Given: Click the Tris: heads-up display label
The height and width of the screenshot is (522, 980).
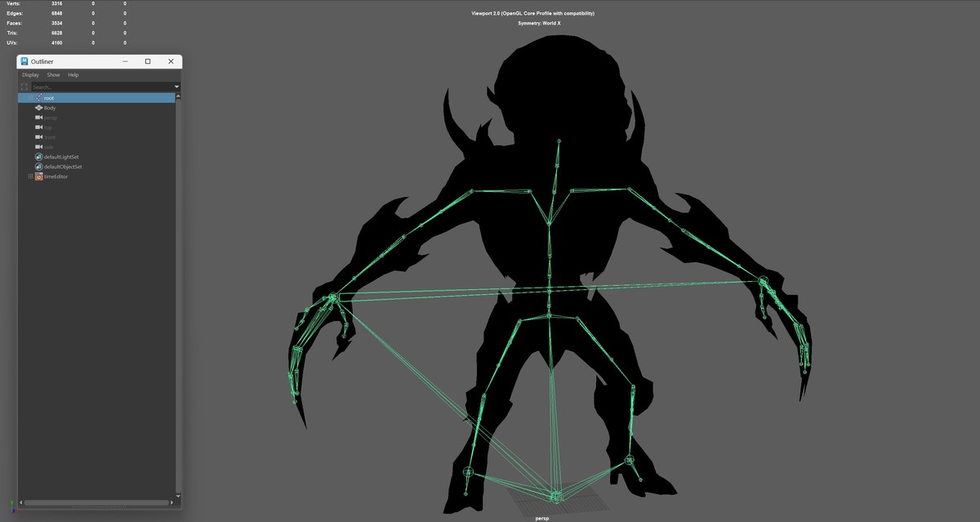Looking at the screenshot, I should [11, 33].
